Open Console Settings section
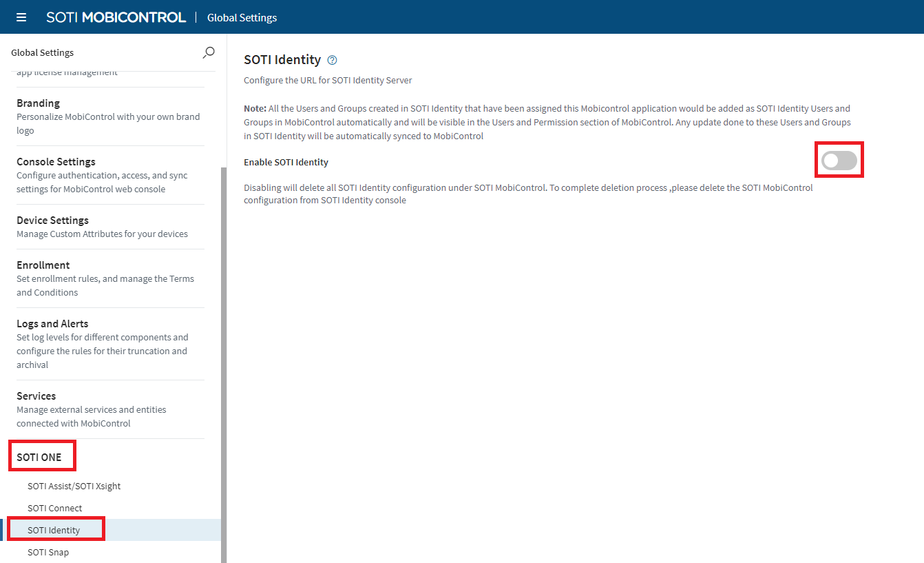Screen dimensions: 924x563 coord(56,161)
